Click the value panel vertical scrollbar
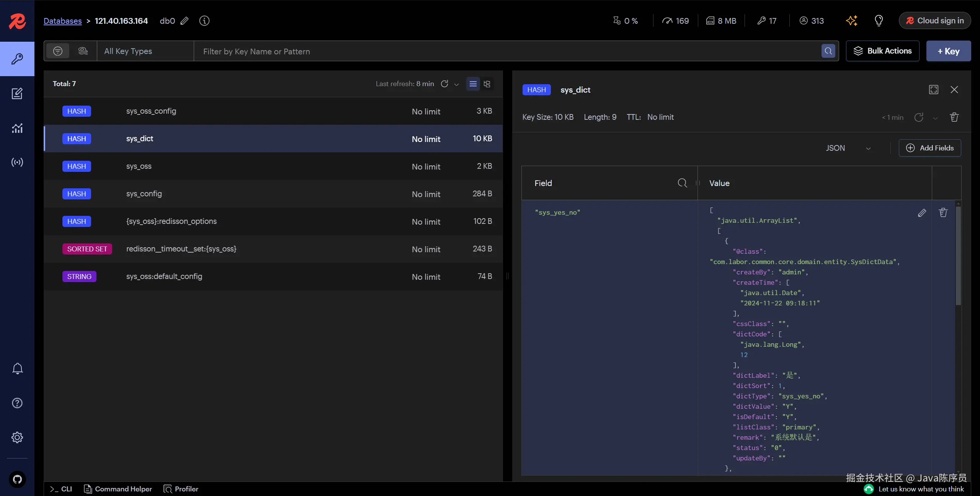Screen dimensions: 980x496 click(x=958, y=256)
